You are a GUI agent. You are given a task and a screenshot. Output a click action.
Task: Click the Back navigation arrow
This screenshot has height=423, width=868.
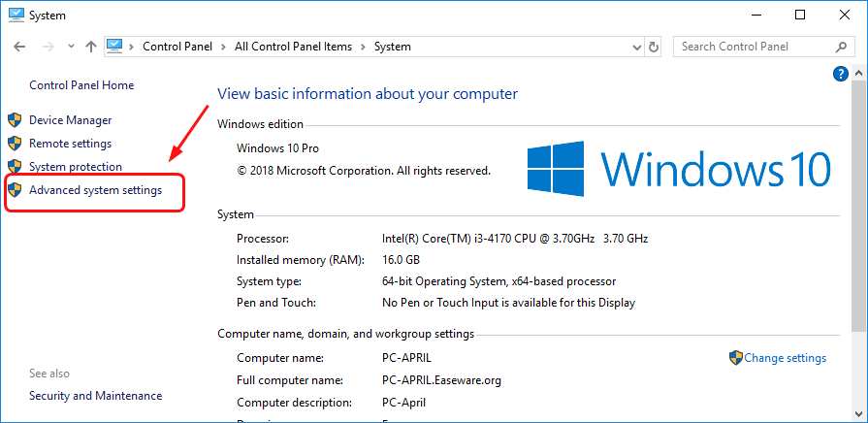[19, 48]
